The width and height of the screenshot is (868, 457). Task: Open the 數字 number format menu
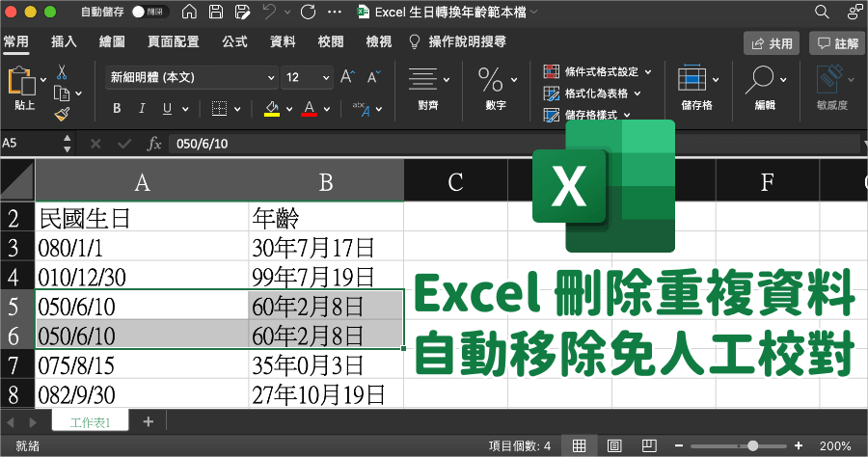[496, 88]
